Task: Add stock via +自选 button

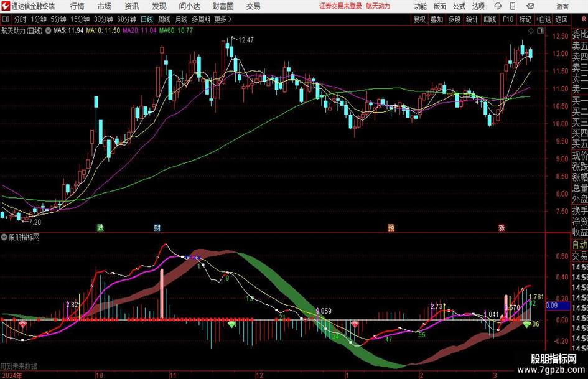Action: click(x=543, y=19)
